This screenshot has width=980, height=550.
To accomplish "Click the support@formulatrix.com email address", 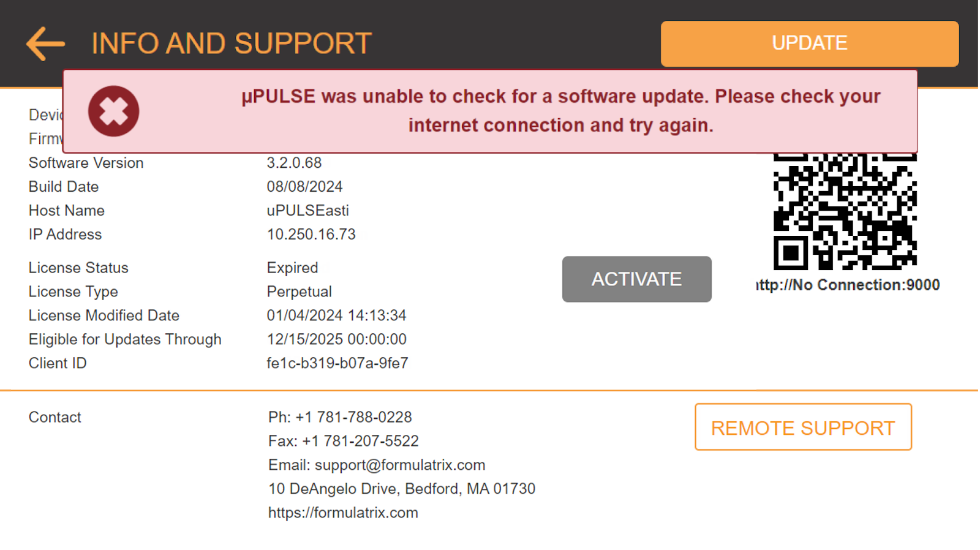I will tap(400, 465).
